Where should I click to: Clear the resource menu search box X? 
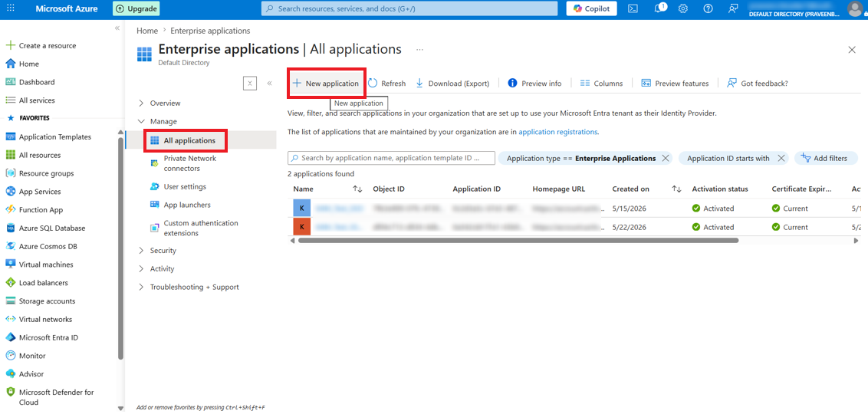click(250, 83)
